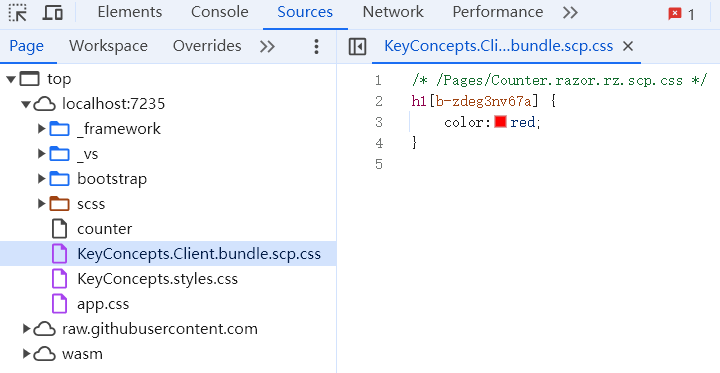Collapse the localhost:7235 node
This screenshot has height=373, width=720.
tap(26, 104)
